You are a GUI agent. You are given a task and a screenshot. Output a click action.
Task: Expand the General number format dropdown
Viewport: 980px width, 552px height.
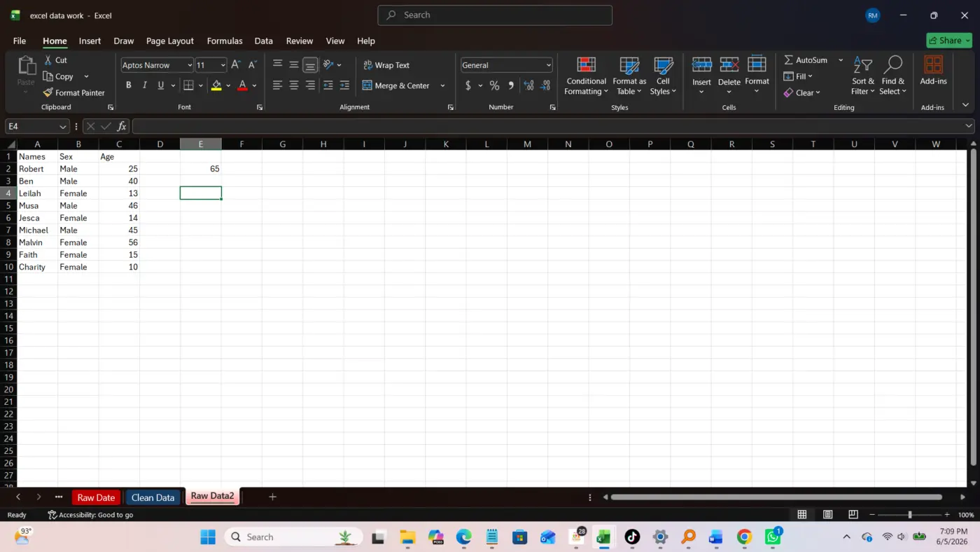pyautogui.click(x=549, y=65)
